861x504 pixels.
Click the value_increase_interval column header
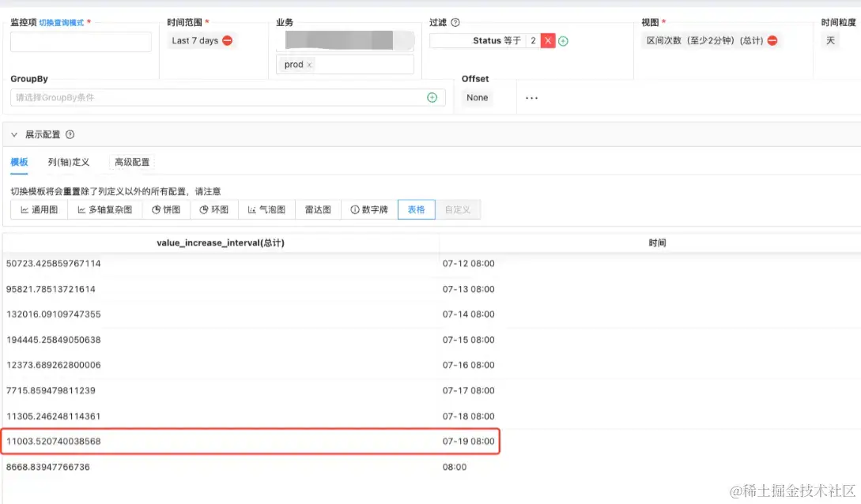pyautogui.click(x=221, y=243)
